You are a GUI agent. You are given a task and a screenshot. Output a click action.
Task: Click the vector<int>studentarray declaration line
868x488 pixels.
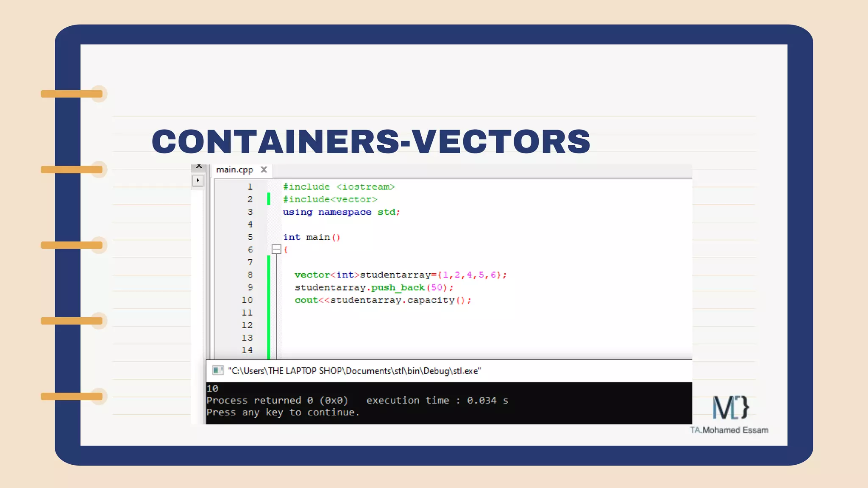pyautogui.click(x=401, y=275)
